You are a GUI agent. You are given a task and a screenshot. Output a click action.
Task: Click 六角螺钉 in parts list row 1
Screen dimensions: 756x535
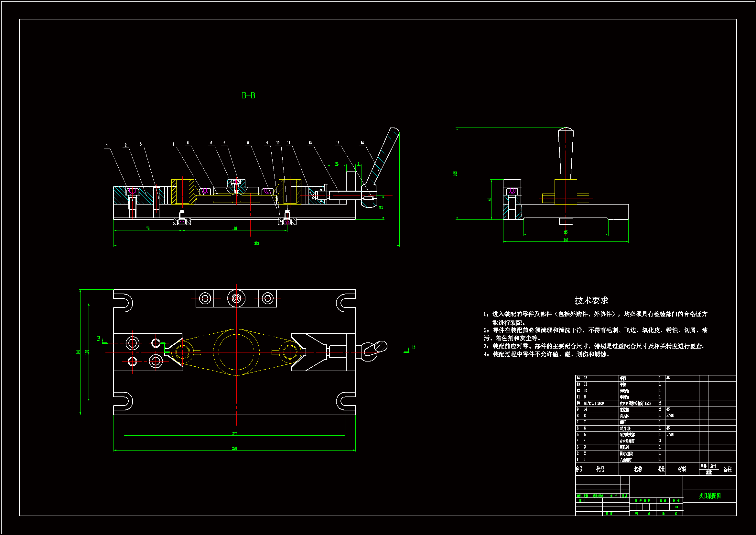[626, 460]
